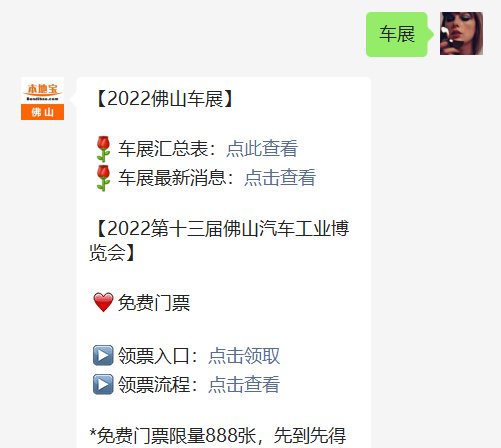The image size is (501, 448).
Task: Click the play icon beside 领票入口
Action: (103, 355)
